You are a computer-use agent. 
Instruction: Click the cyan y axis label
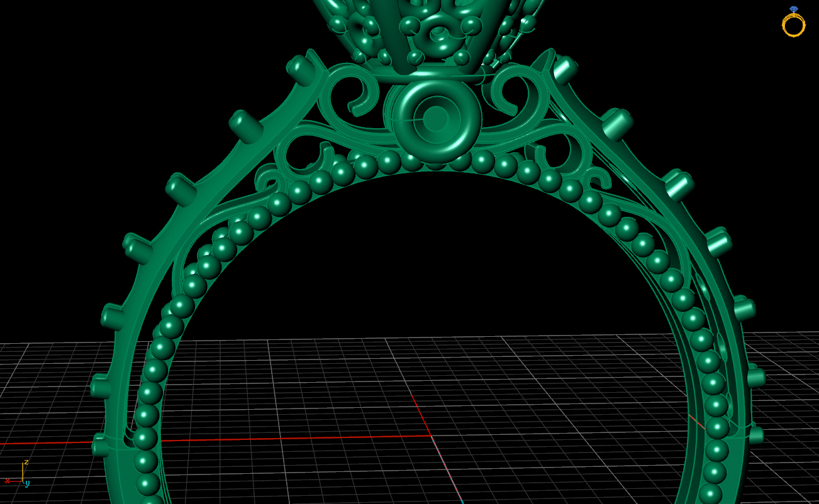tap(27, 484)
